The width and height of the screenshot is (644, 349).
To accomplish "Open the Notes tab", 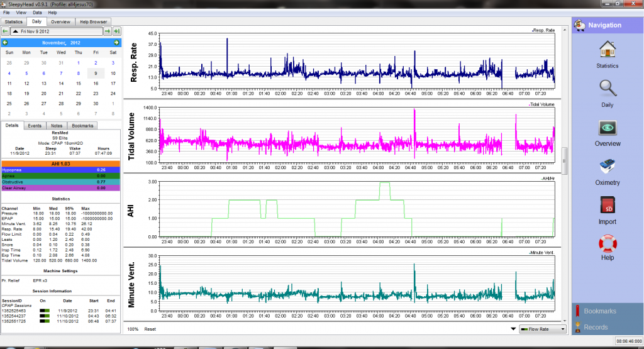I will 57,126.
